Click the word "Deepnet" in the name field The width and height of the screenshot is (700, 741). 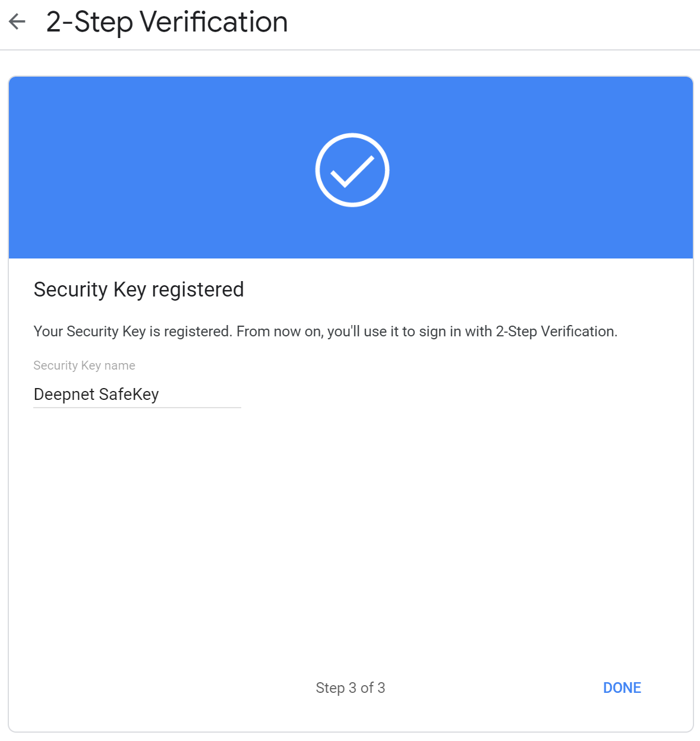coord(64,395)
